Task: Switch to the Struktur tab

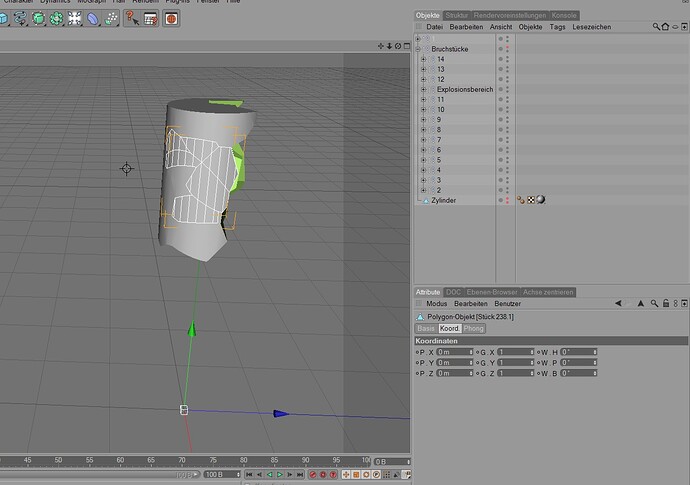Action: [457, 15]
